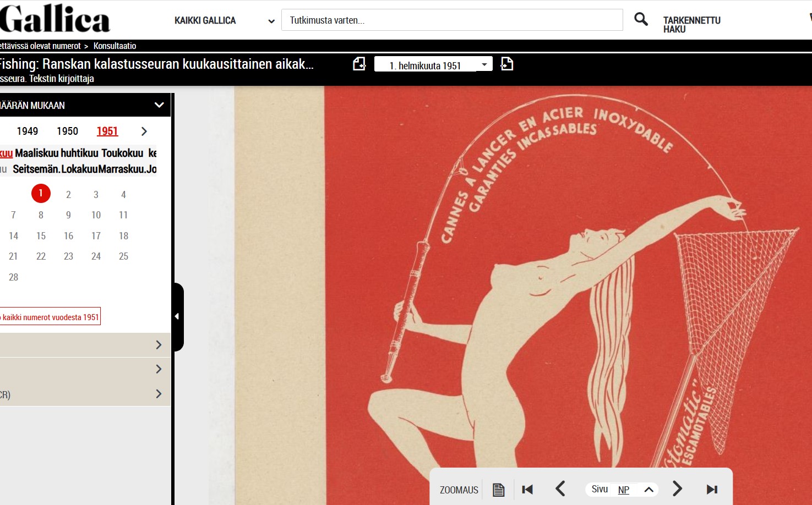The height and width of the screenshot is (505, 812).
Task: Click all issues from 1951 button
Action: 50,317
